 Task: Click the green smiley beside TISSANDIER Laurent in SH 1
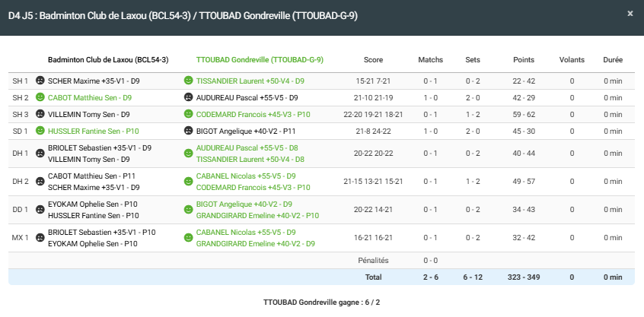pos(188,81)
